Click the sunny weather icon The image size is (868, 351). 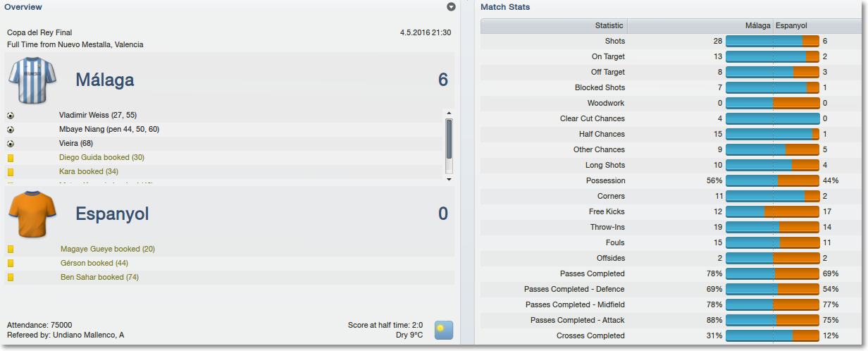click(444, 330)
